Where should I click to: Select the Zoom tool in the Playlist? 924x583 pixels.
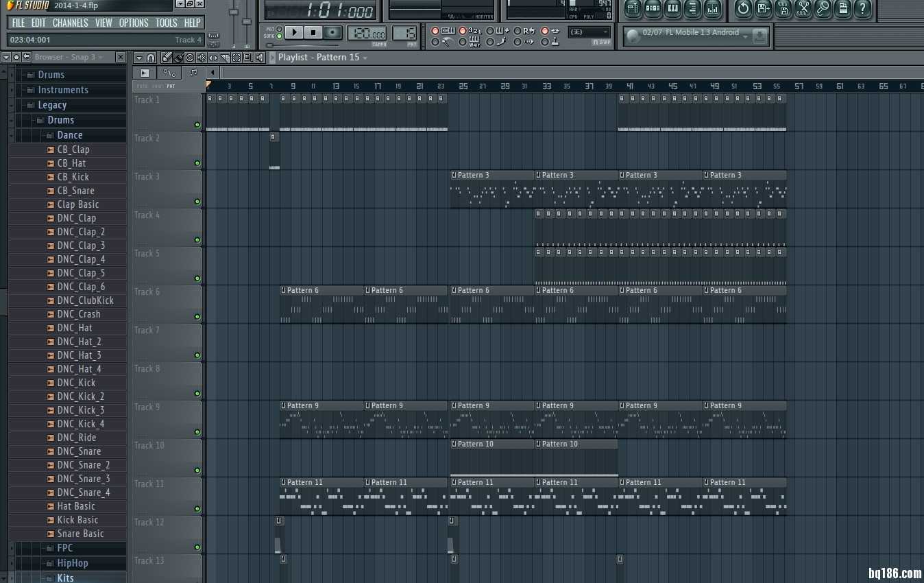pos(247,57)
